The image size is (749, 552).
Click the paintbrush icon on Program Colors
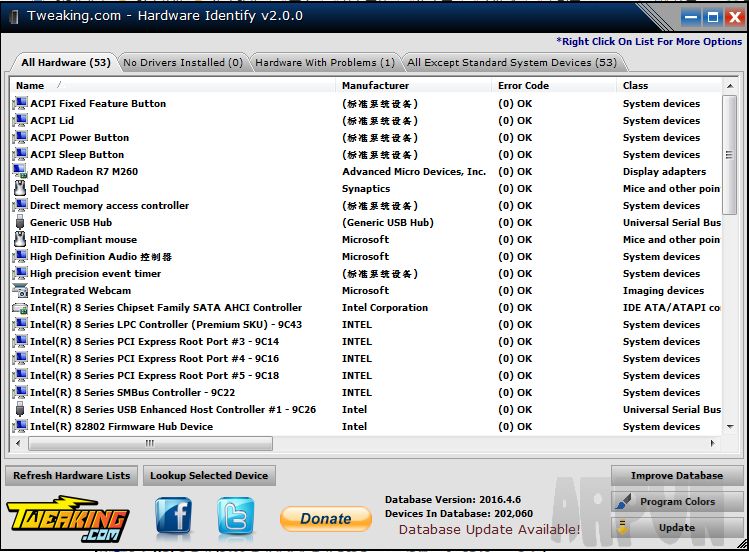(623, 501)
